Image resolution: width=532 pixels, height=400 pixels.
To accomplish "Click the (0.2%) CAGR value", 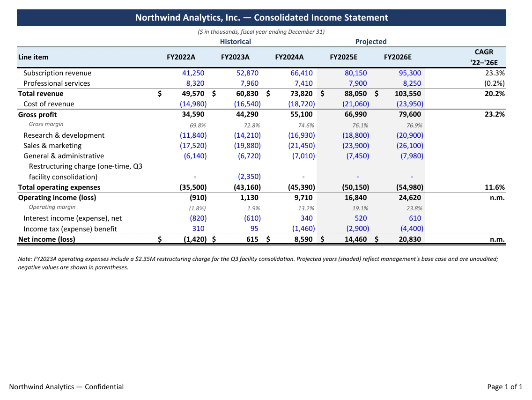I will pyautogui.click(x=495, y=83).
